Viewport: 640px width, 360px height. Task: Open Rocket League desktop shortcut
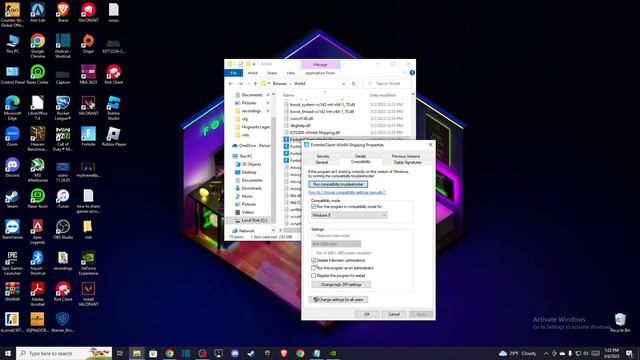click(63, 108)
